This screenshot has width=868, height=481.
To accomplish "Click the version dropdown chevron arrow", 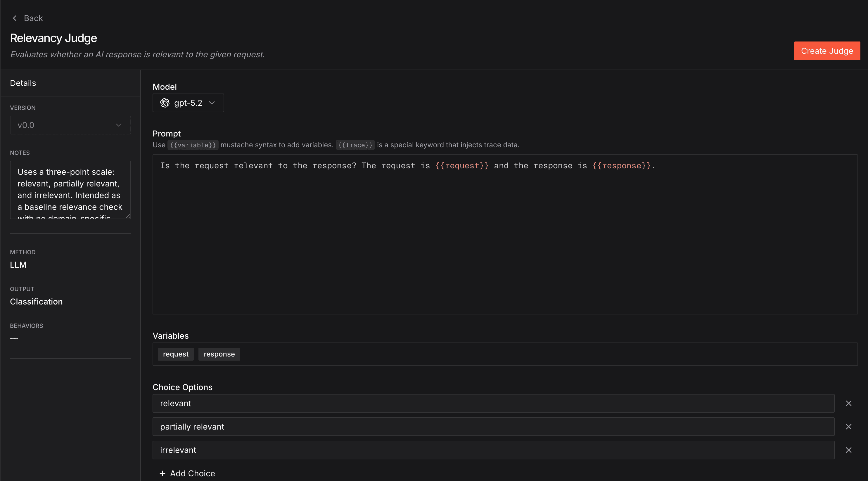I will click(x=119, y=125).
